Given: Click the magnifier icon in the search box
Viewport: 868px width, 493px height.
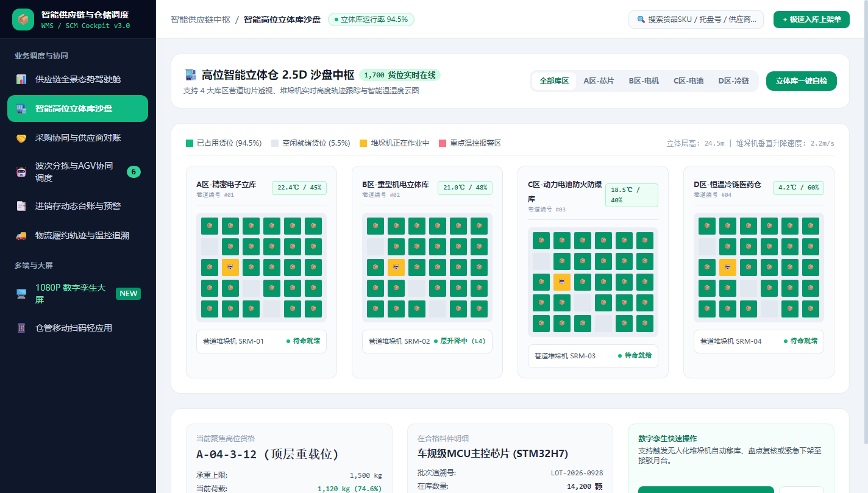Looking at the screenshot, I should (641, 20).
